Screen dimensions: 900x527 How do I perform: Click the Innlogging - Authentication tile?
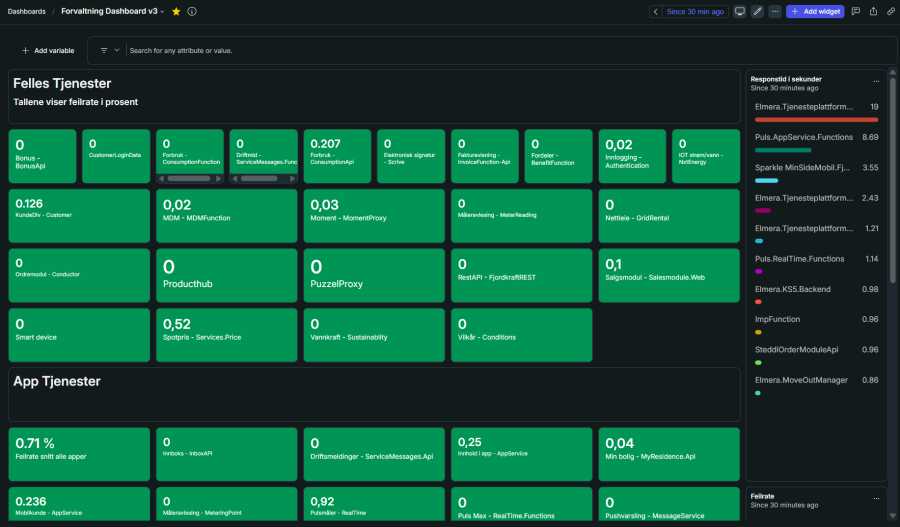pos(632,156)
